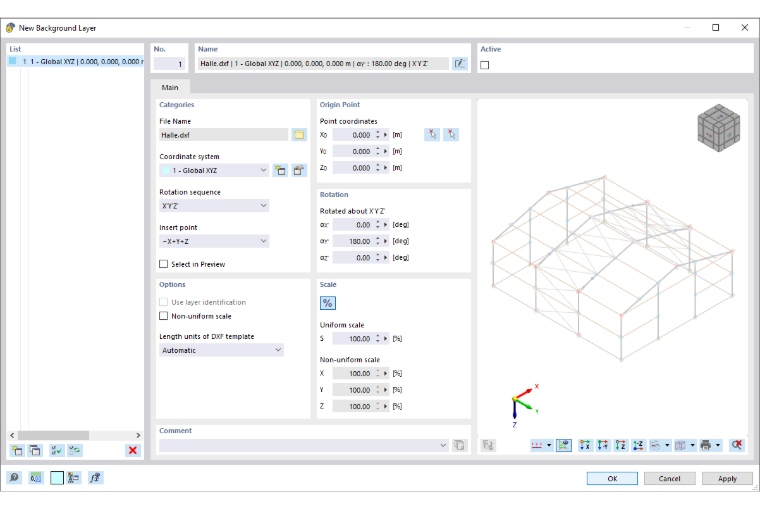
Task: Click the Uniform scale S field
Action: [x=353, y=339]
